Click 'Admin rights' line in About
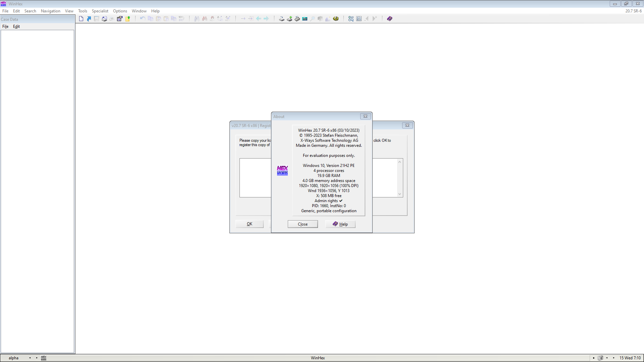 coord(329,201)
